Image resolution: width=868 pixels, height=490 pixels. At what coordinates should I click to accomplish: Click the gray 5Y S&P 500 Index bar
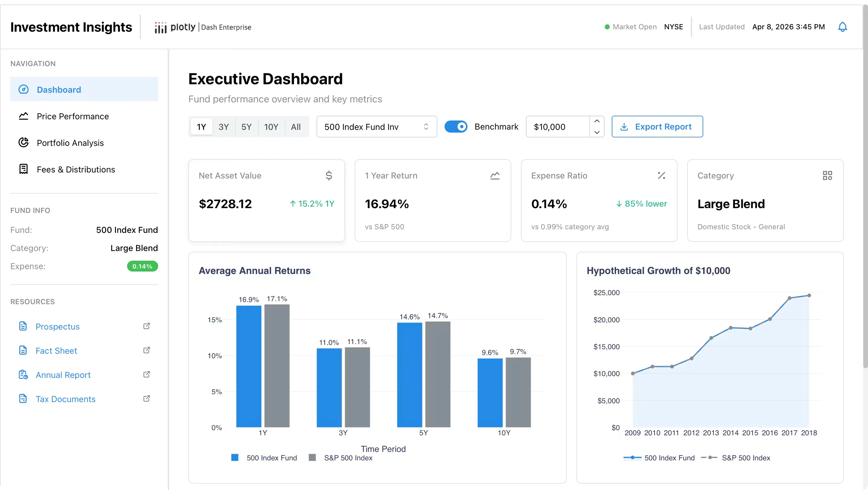coord(438,374)
